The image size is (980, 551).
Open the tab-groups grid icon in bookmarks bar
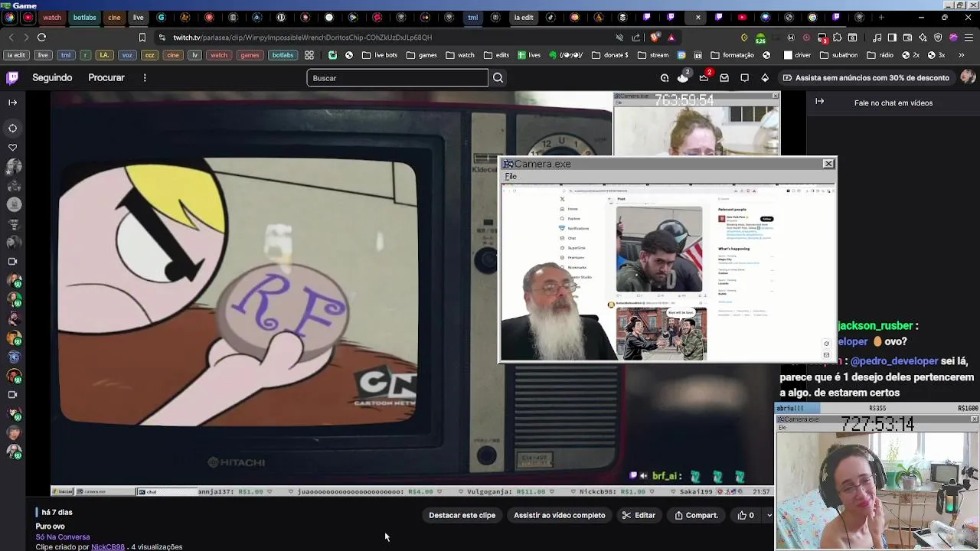pyautogui.click(x=309, y=55)
